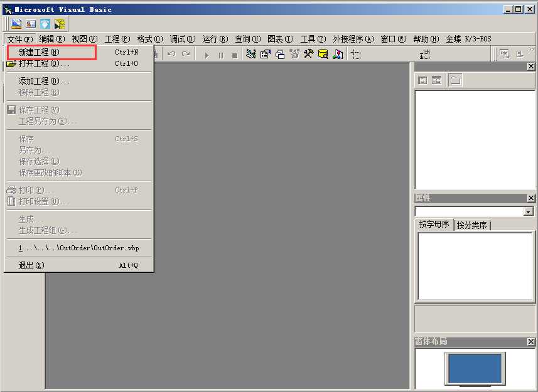Open Form Layout Window toolbar icon
The height and width of the screenshot is (392, 538).
[280, 54]
